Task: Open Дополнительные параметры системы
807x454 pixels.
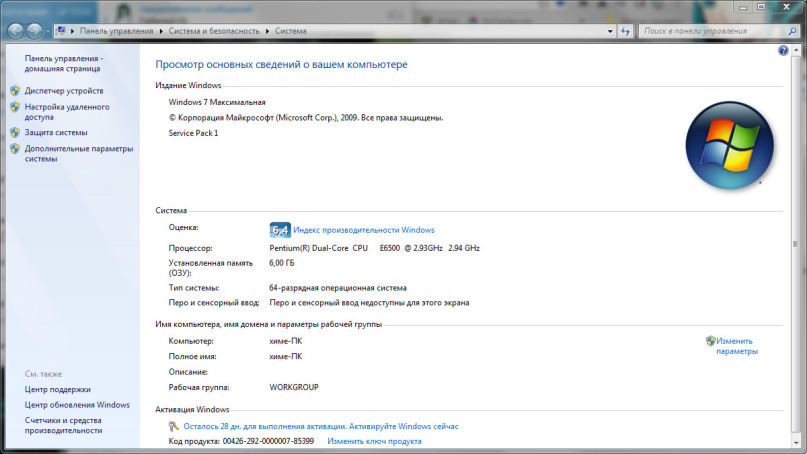Action: click(79, 154)
